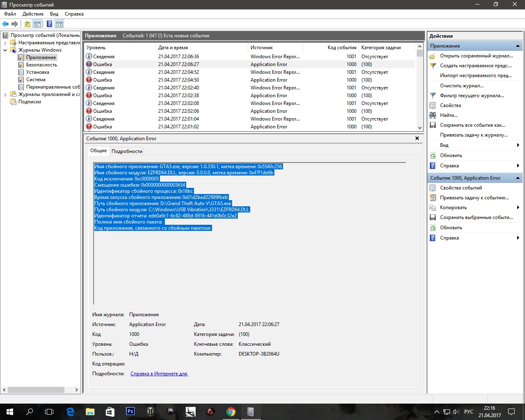Select the error event at 21.04.2017 22:04:50
This screenshot has width=525, height=420.
(x=249, y=80)
